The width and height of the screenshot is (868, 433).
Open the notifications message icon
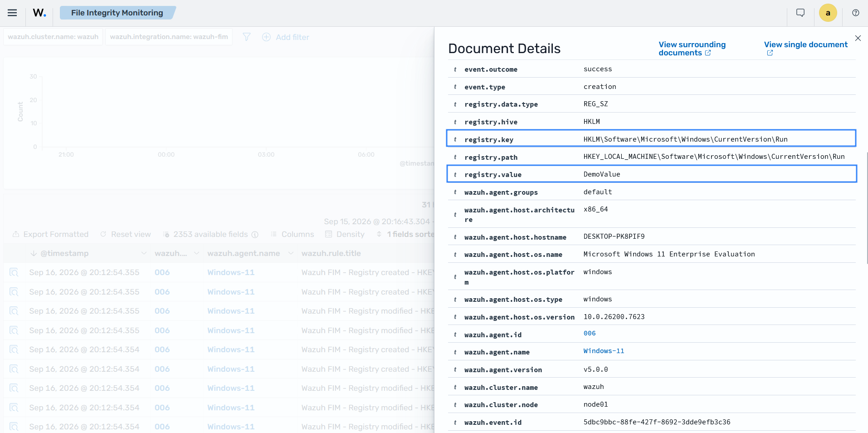(x=800, y=13)
